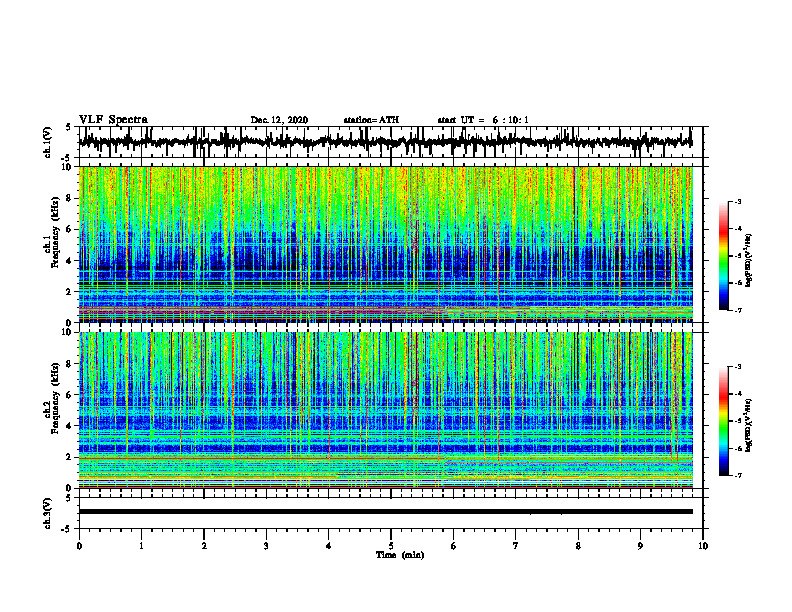Click the "-7" label on ch.1 colorbar
792x612 pixels.
[737, 310]
